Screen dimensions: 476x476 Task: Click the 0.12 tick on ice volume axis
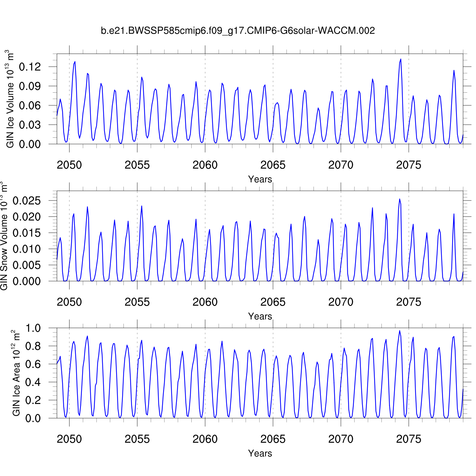point(30,67)
